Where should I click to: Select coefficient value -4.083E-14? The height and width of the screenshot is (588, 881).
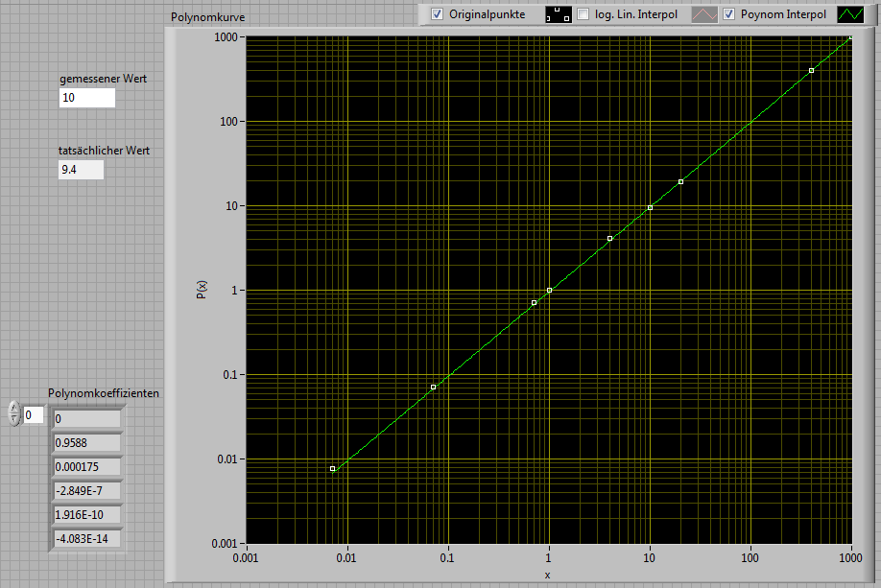pyautogui.click(x=87, y=538)
